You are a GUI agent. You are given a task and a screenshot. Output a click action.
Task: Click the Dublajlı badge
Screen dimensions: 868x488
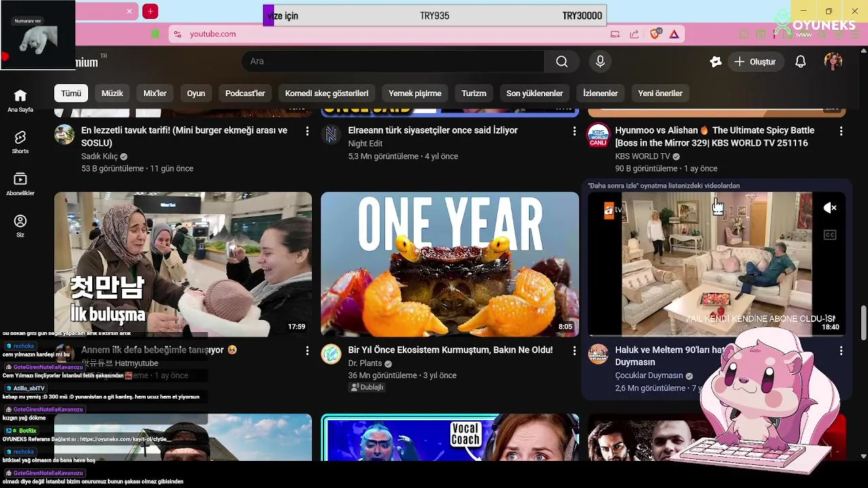pos(367,388)
